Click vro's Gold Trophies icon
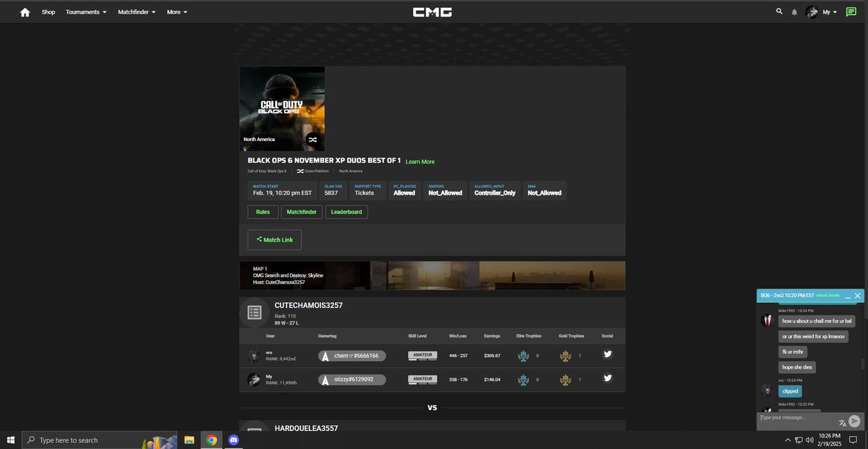This screenshot has width=868, height=449. (x=566, y=355)
